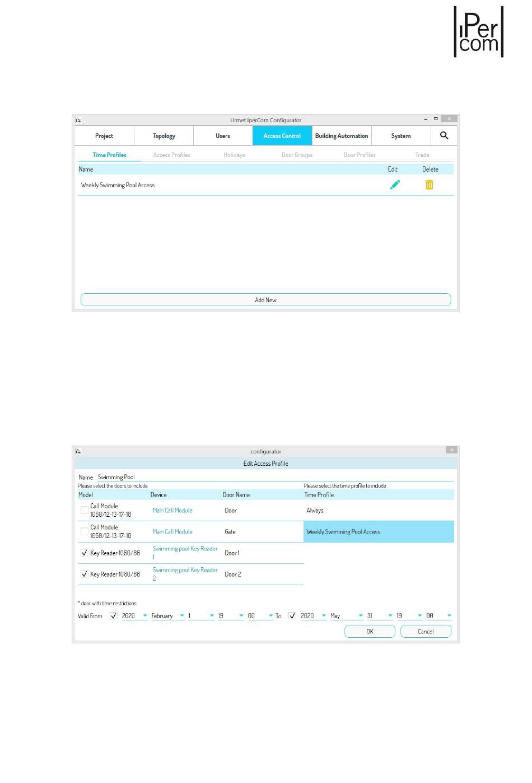The height and width of the screenshot is (783, 532).
Task: Switch to the Access Profiles sub-tab
Action: pos(172,155)
